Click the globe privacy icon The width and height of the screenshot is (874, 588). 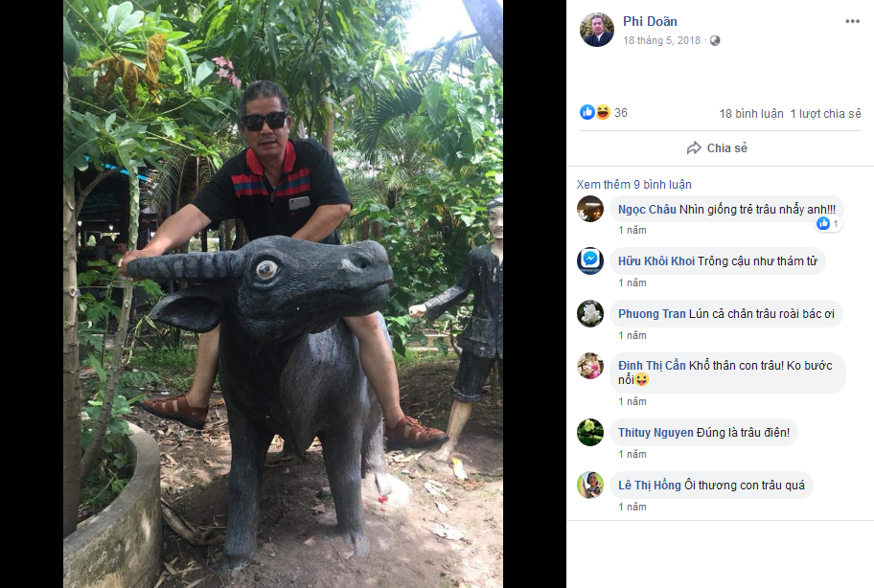715,41
